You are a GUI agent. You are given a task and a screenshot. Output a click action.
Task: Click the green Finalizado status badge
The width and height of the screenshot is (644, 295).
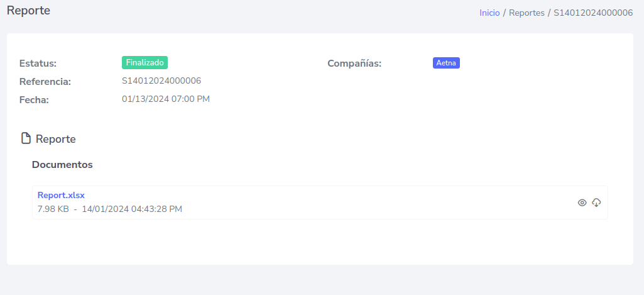(145, 62)
